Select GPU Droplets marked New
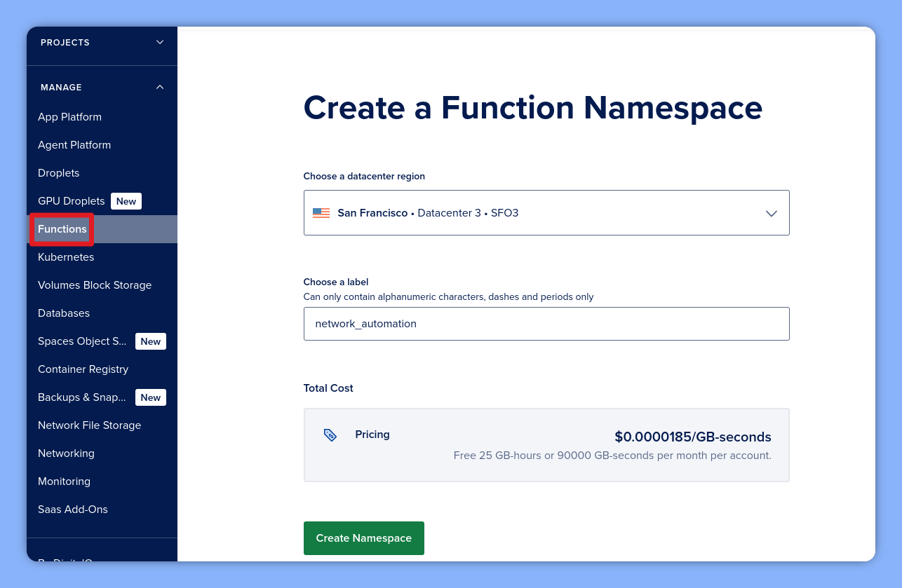This screenshot has width=902, height=588. pos(71,200)
